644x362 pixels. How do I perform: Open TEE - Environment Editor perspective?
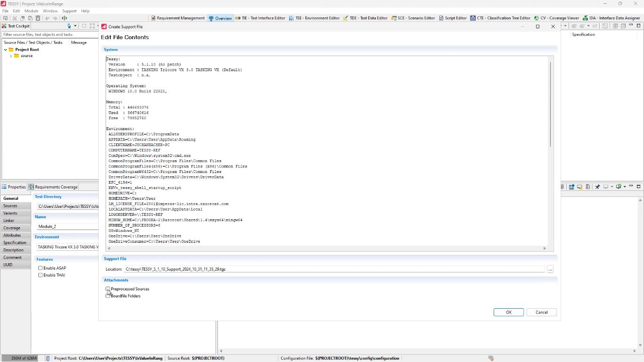click(314, 18)
